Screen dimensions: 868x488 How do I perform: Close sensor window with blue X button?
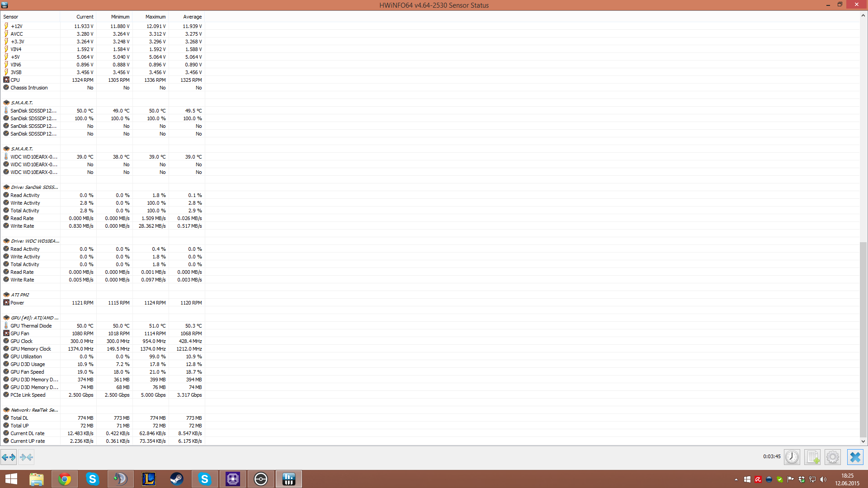click(854, 457)
